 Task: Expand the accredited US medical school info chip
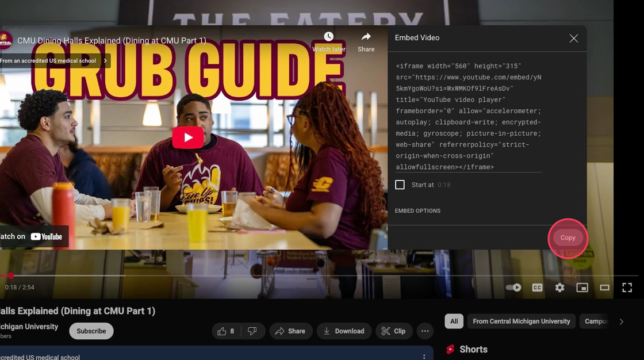coord(55,61)
